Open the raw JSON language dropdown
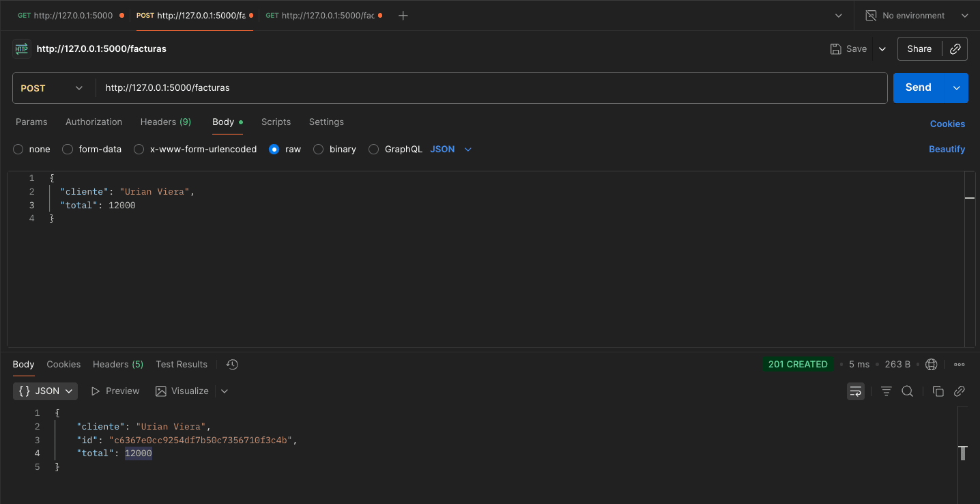The height and width of the screenshot is (504, 980). [x=451, y=149]
